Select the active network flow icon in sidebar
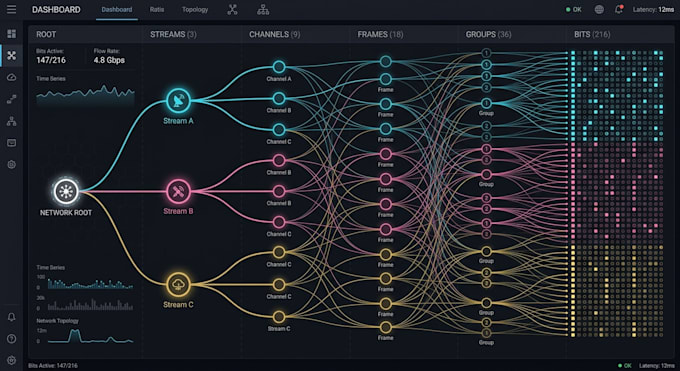 coord(12,56)
